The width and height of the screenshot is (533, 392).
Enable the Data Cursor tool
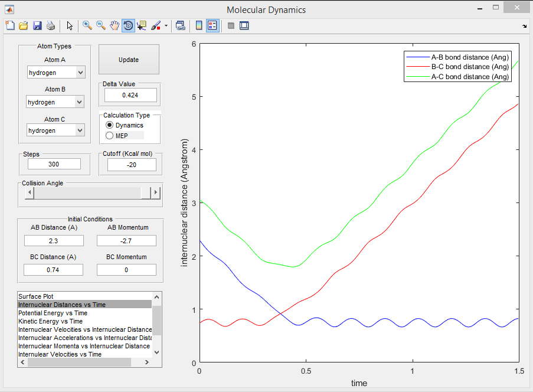tap(142, 25)
